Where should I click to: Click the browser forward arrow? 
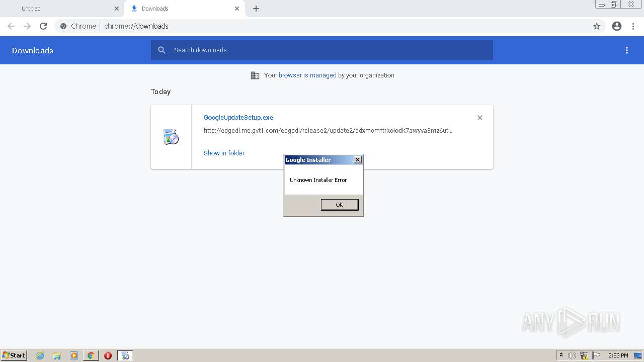click(27, 26)
